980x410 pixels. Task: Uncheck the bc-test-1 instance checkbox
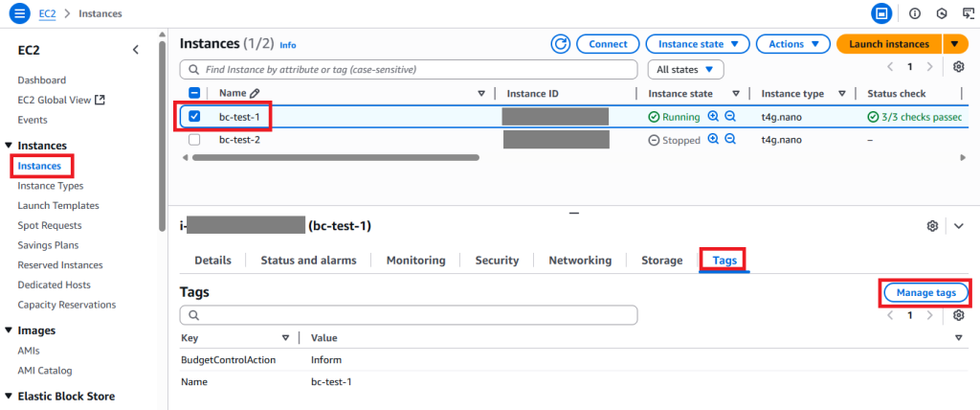[194, 117]
